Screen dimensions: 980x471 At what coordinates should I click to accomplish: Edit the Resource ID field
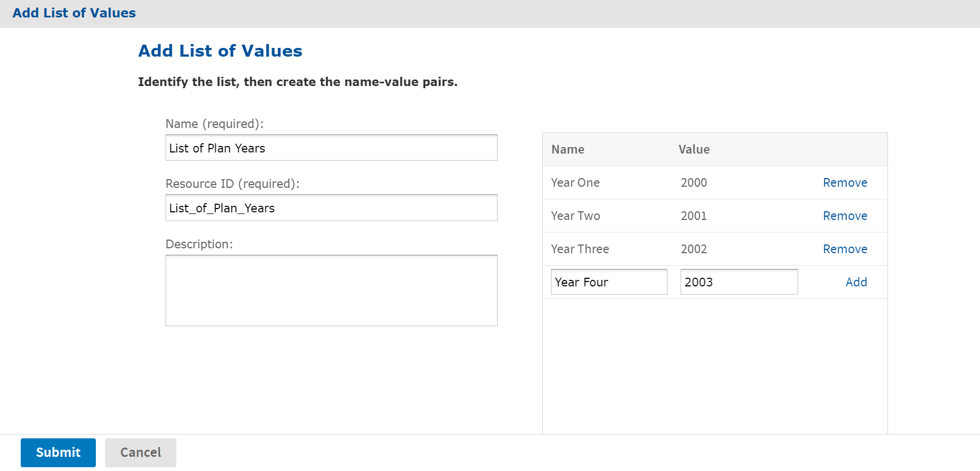click(332, 207)
